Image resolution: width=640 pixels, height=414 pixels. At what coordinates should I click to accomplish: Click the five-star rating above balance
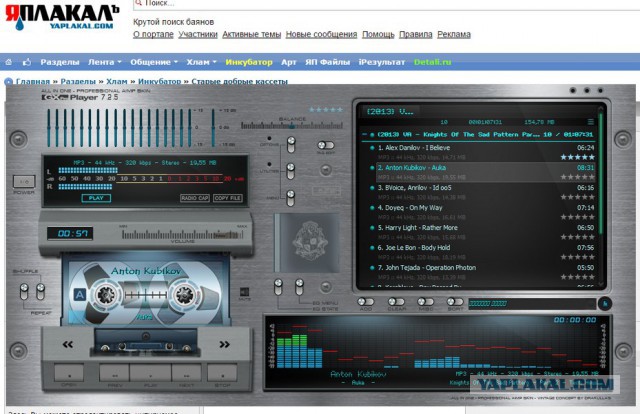point(326,109)
